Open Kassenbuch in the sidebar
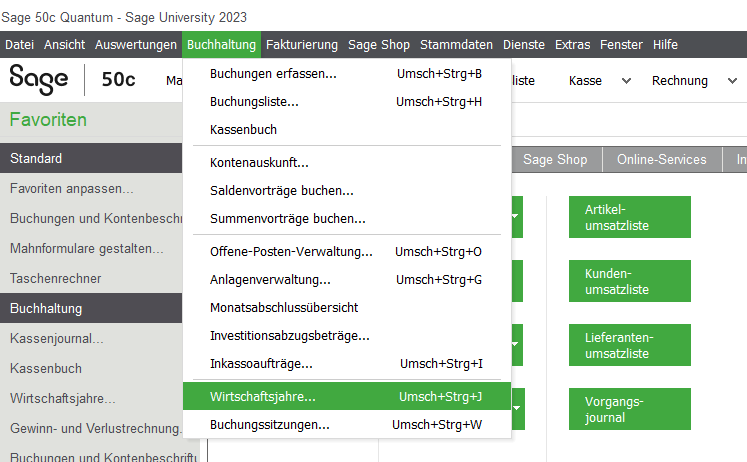Screen dimensions: 747x462 coord(46,369)
